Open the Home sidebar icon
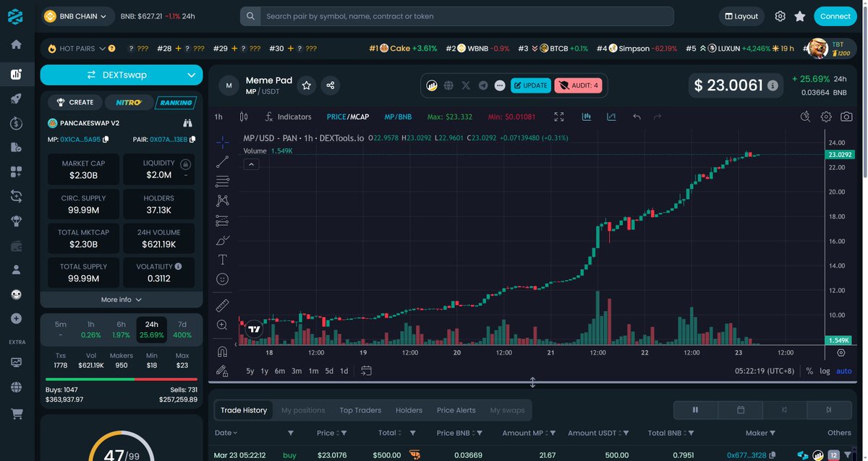Screen dimensions: 868x461 [16, 44]
